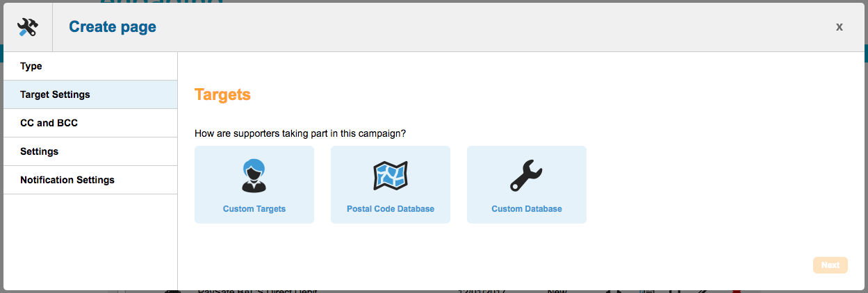Click the date in the background row

478,290
